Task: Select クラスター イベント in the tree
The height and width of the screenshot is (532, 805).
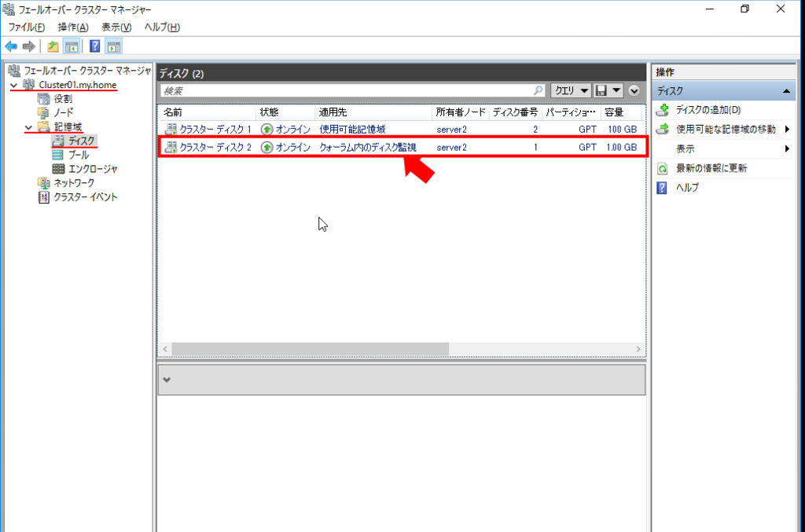Action: point(85,197)
